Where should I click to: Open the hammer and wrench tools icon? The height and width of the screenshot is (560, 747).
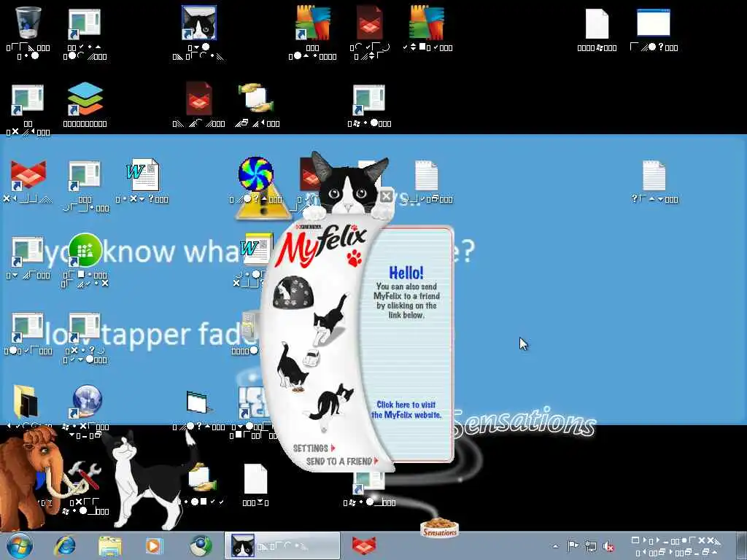85,476
